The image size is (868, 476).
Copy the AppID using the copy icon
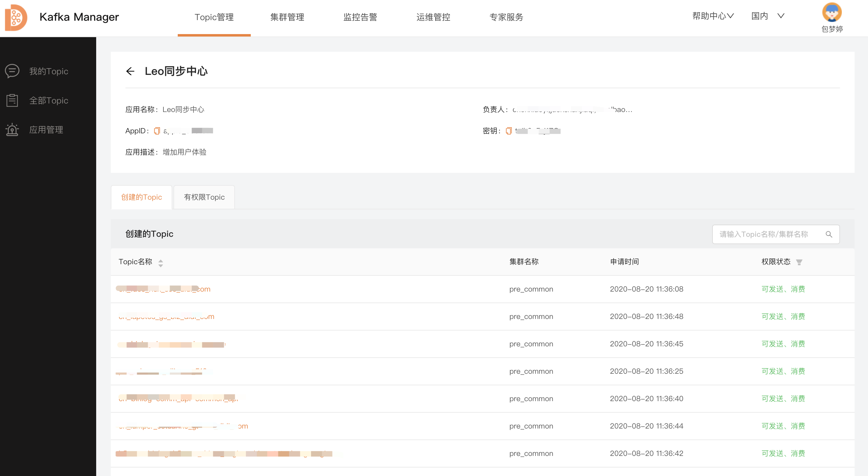click(x=157, y=131)
